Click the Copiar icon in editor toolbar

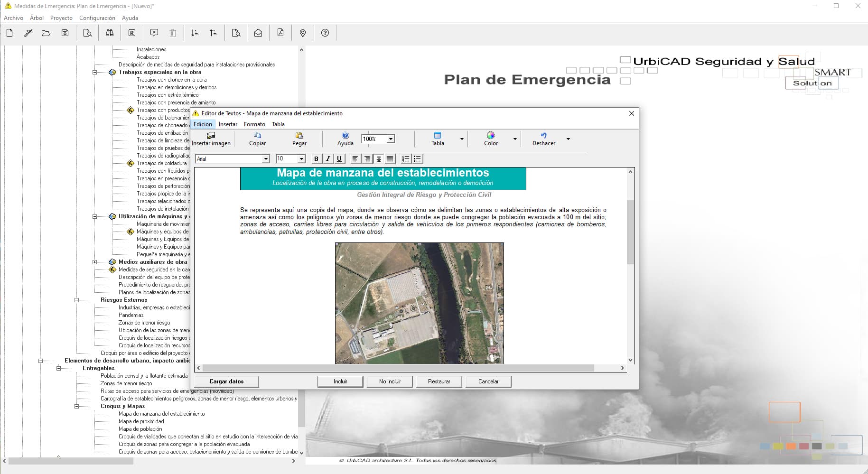coord(257,139)
